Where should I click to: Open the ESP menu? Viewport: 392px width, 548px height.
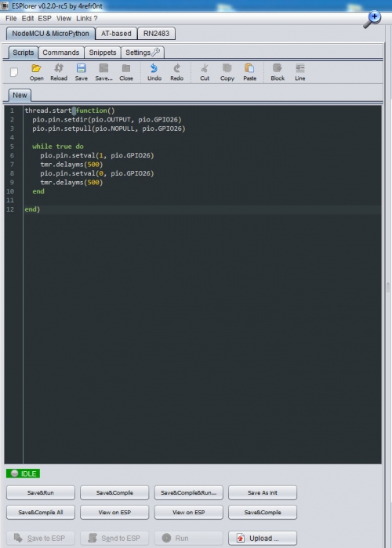(x=45, y=18)
